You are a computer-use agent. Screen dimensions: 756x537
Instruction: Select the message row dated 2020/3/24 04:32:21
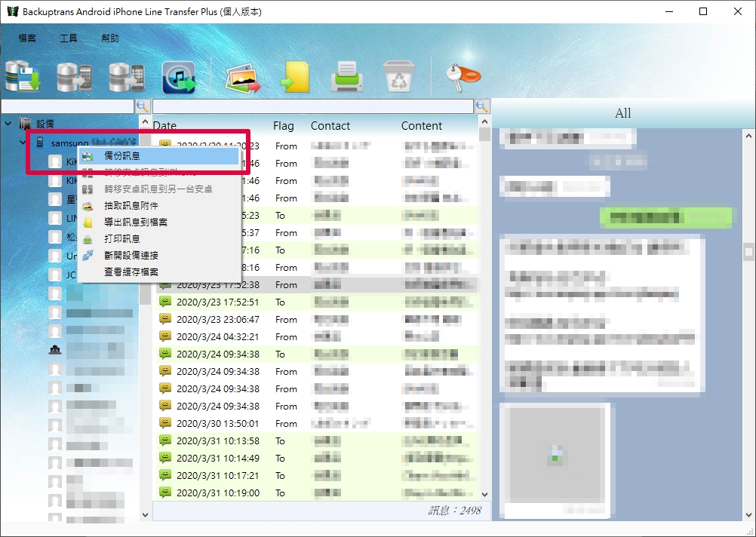[x=316, y=336]
